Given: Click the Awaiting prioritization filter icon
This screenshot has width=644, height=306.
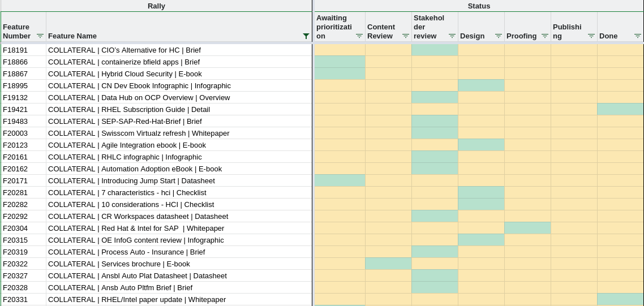Looking at the screenshot, I should tap(359, 36).
